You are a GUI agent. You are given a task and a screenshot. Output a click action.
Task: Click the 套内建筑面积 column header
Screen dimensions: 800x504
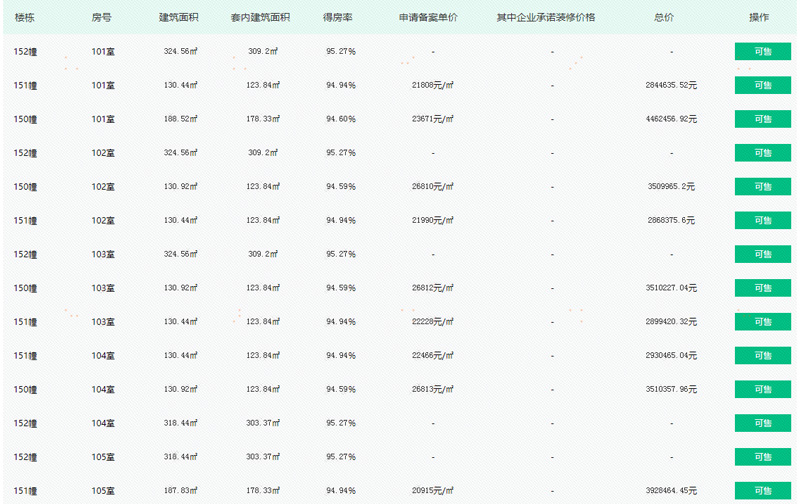[x=260, y=17]
